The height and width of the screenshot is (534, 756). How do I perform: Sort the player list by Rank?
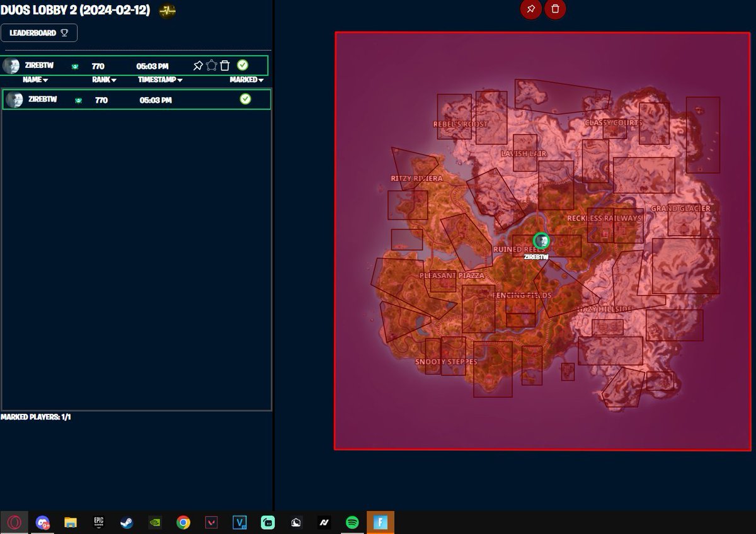click(x=104, y=80)
